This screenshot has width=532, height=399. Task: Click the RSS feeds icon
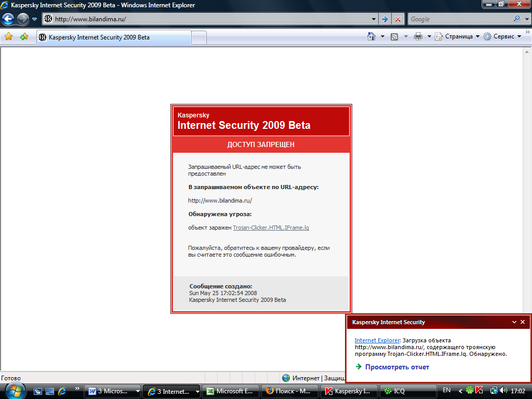[394, 37]
